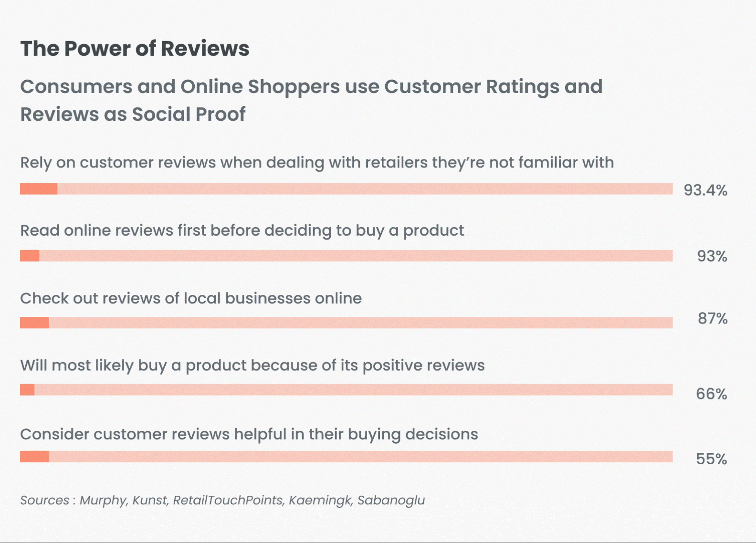Screen dimensions: 756x543
Task: Click the "The Power of Reviews" title
Action: (x=135, y=49)
